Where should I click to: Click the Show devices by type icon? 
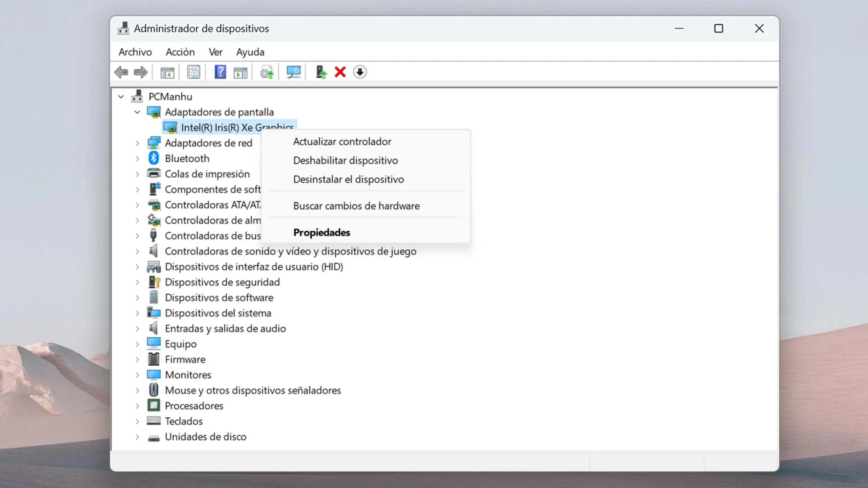coord(167,72)
